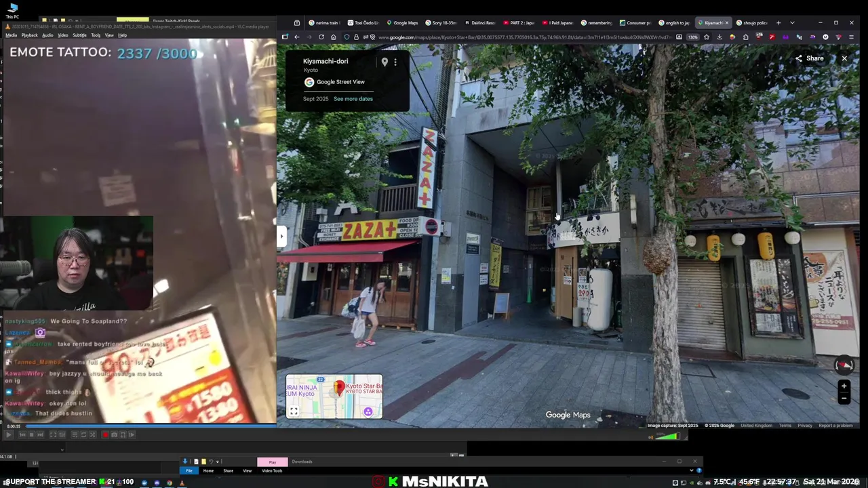Switch to the Sony 18-35m tab
The height and width of the screenshot is (488, 868).
pos(441,22)
